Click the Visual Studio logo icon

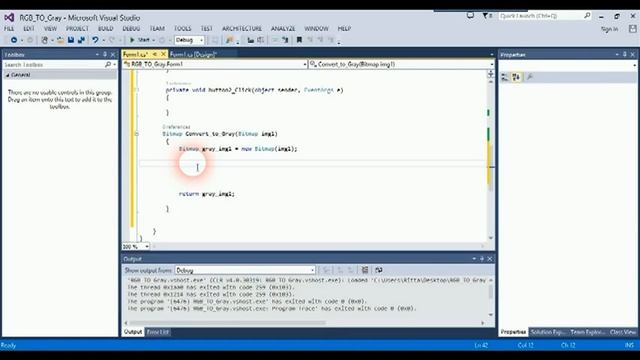pos(9,18)
